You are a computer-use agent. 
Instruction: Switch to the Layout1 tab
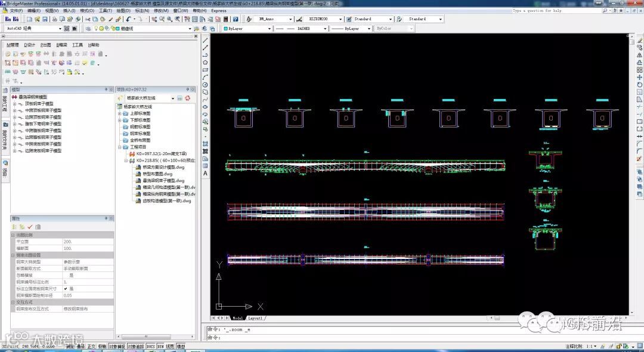pyautogui.click(x=255, y=318)
